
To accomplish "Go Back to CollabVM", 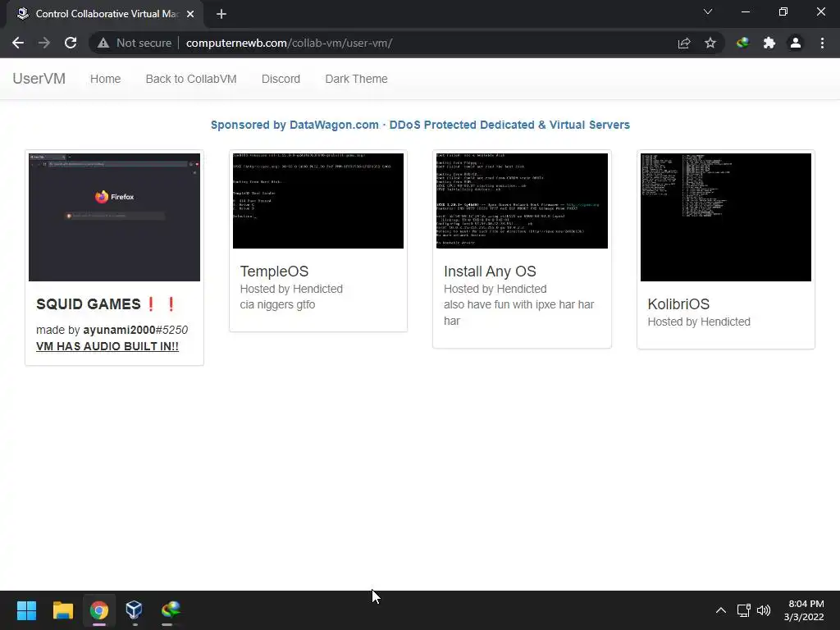I will 191,79.
